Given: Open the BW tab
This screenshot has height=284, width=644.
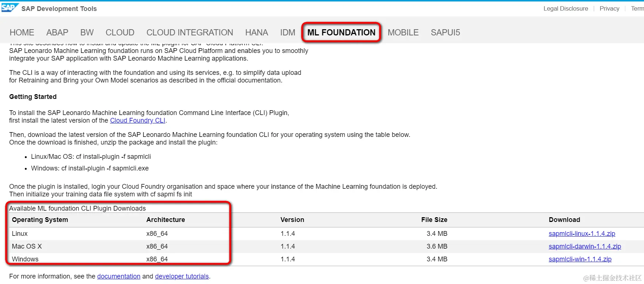Looking at the screenshot, I should pos(87,32).
